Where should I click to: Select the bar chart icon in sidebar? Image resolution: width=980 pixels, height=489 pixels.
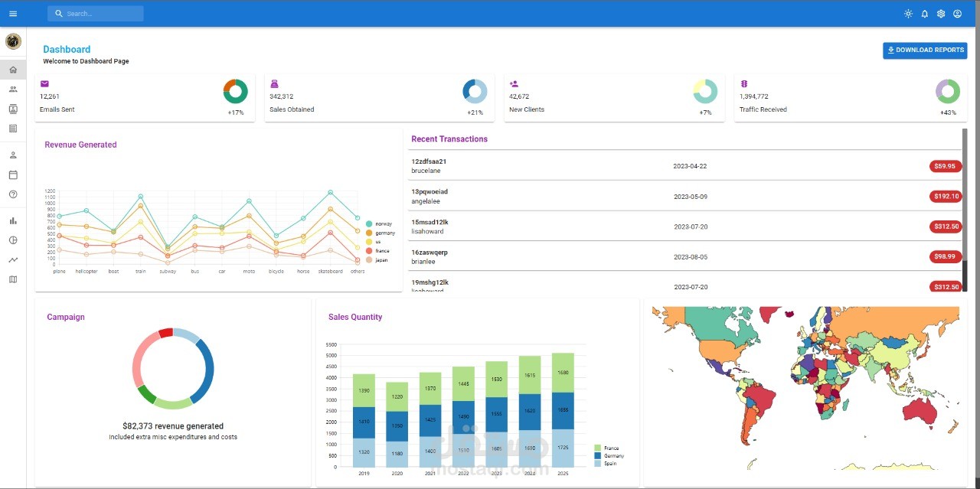pos(12,220)
